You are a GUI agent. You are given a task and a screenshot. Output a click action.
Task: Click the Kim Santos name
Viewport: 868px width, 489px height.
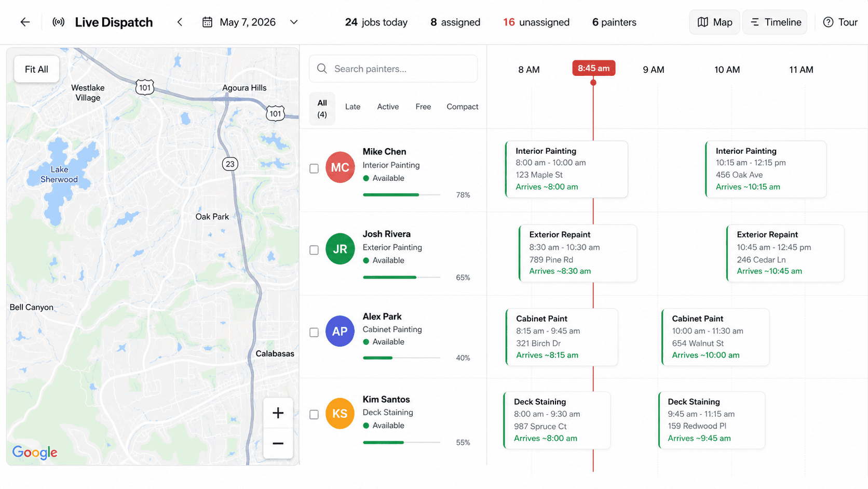[x=386, y=399]
